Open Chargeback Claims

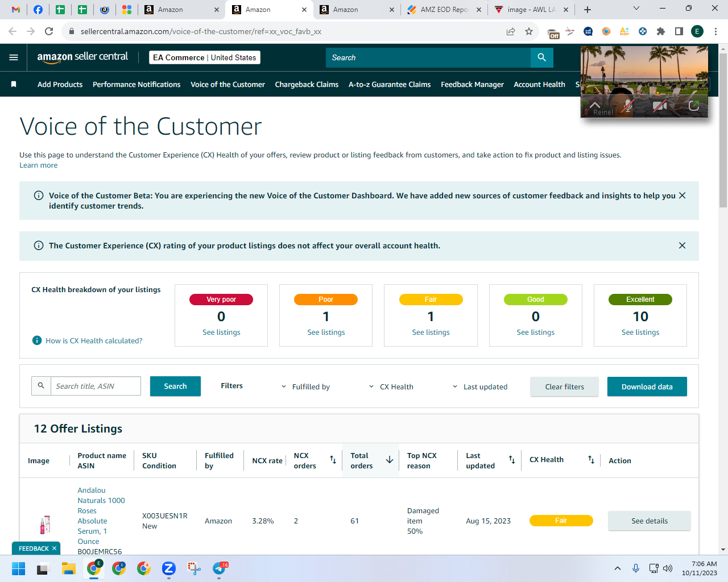tap(307, 84)
